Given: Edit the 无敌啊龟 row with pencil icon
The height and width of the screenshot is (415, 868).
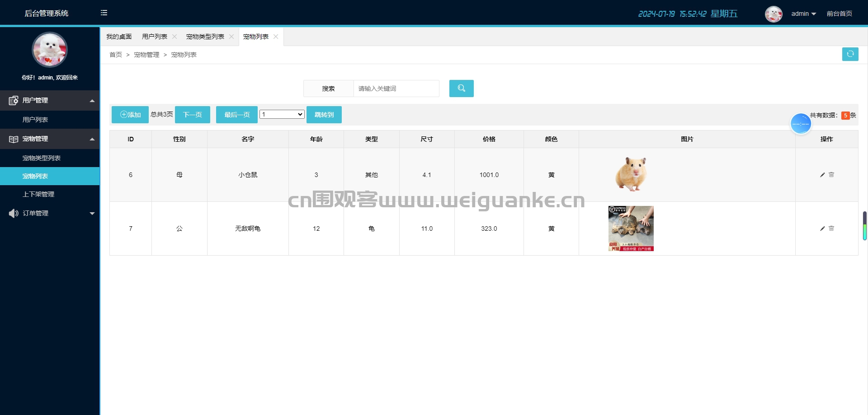Looking at the screenshot, I should pyautogui.click(x=822, y=228).
